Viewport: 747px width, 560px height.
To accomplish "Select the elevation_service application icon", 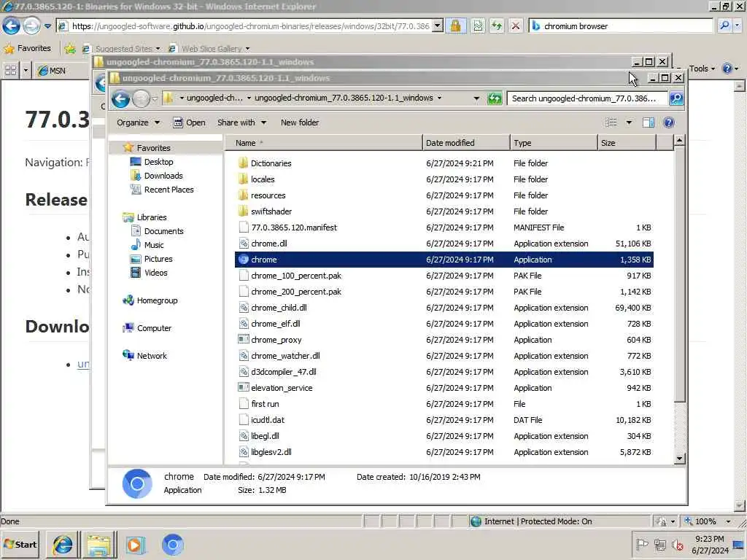I will 244,388.
